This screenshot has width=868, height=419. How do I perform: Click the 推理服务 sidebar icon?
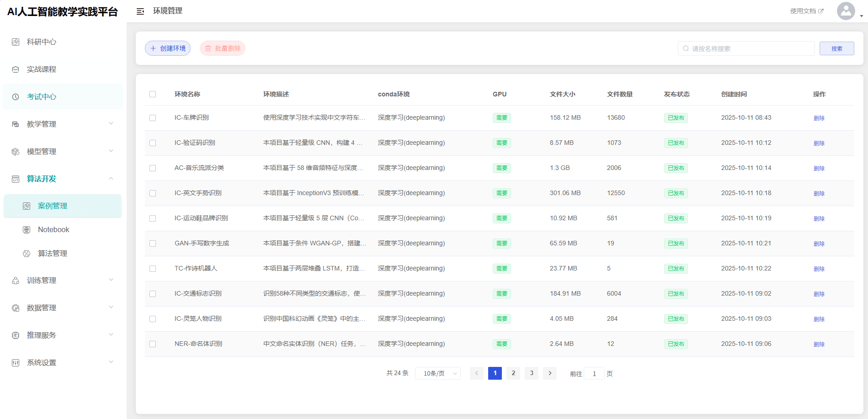click(16, 335)
